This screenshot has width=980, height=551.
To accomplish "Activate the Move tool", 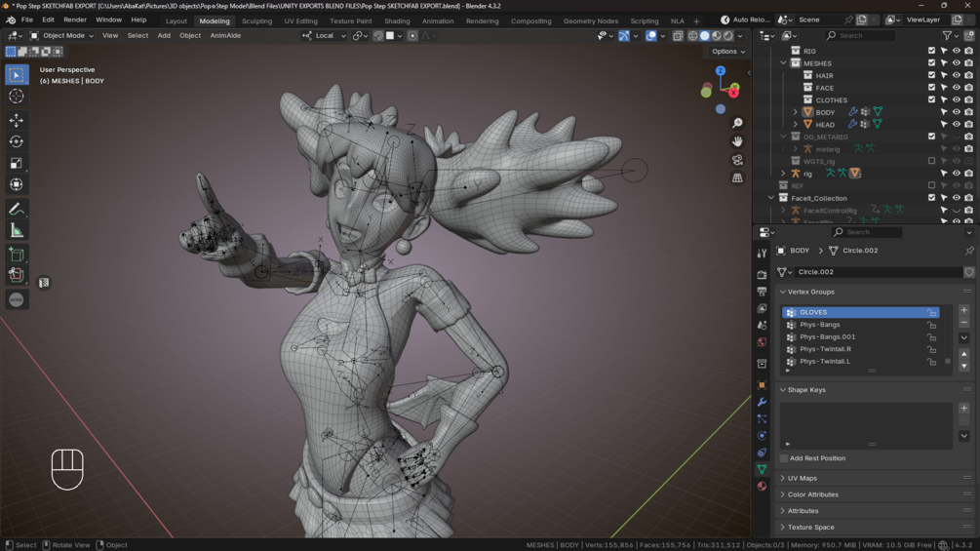I will coord(17,120).
